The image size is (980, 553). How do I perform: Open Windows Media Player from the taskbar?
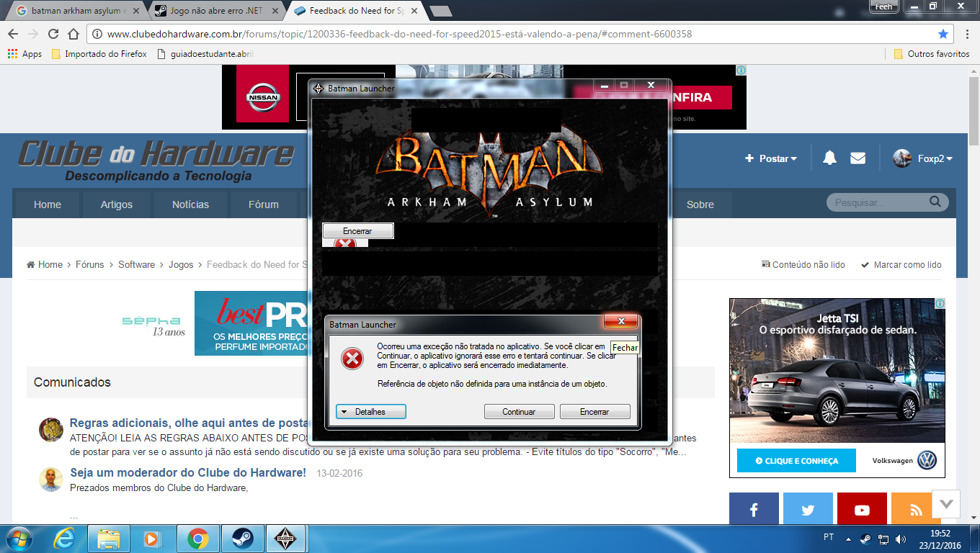click(x=151, y=539)
